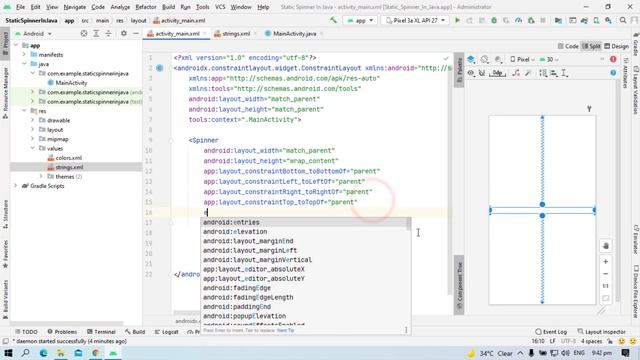Image resolution: width=640 pixels, height=360 pixels.
Task: Open the Pixel 3a XL API 27 device dropdown
Action: point(415,20)
